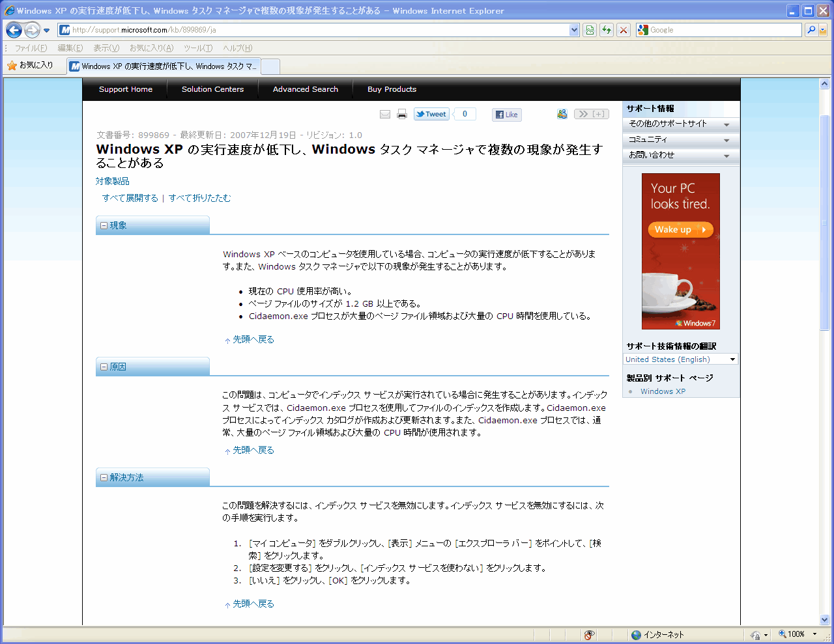Viewport: 834px width, 644px height.
Task: Open the ツール(T) menu
Action: tap(198, 48)
